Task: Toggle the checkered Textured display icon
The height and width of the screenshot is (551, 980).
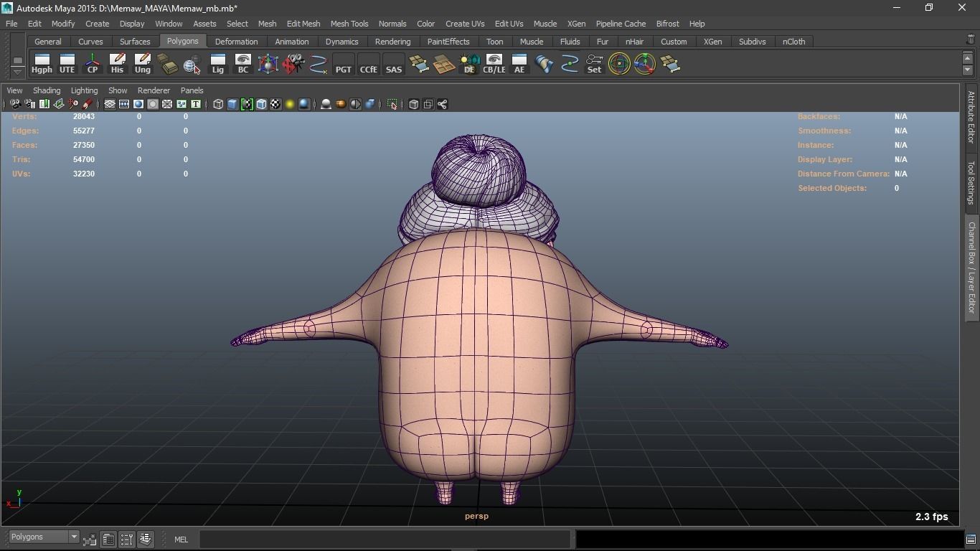Action: [275, 104]
